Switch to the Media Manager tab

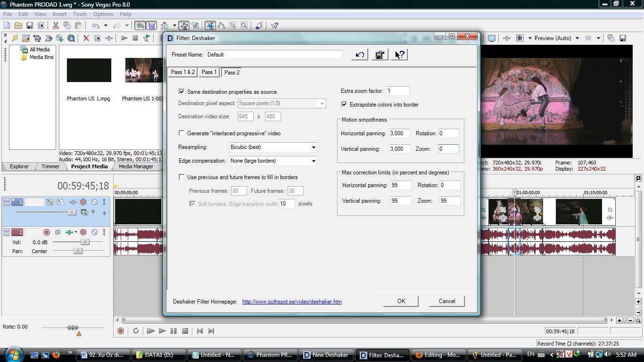pos(136,166)
